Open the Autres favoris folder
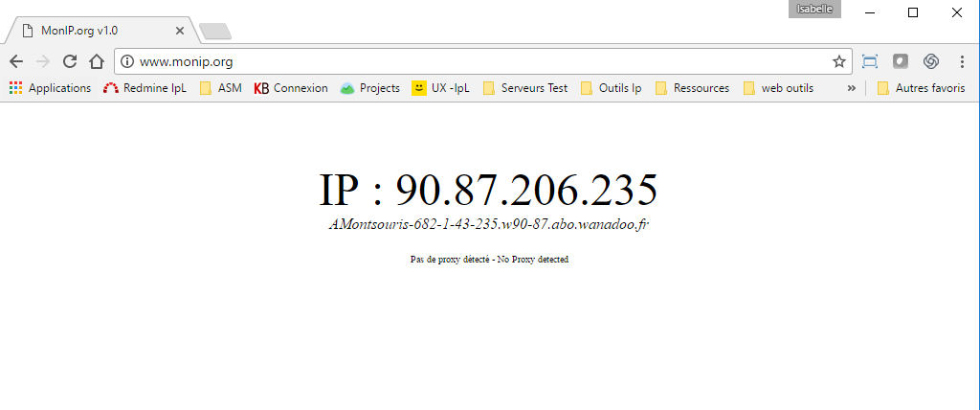This screenshot has height=410, width=980. 921,88
